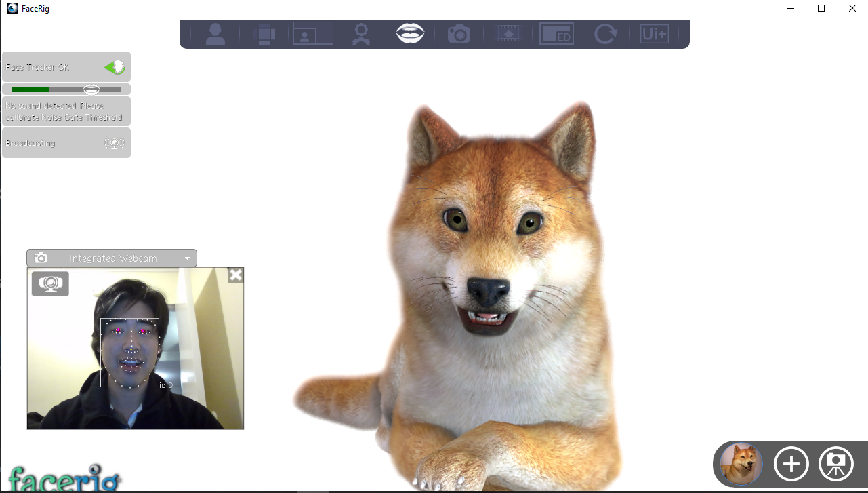Screen dimensions: 868x493
Task: Click the Shiba avatar thumbnail
Action: click(x=739, y=464)
